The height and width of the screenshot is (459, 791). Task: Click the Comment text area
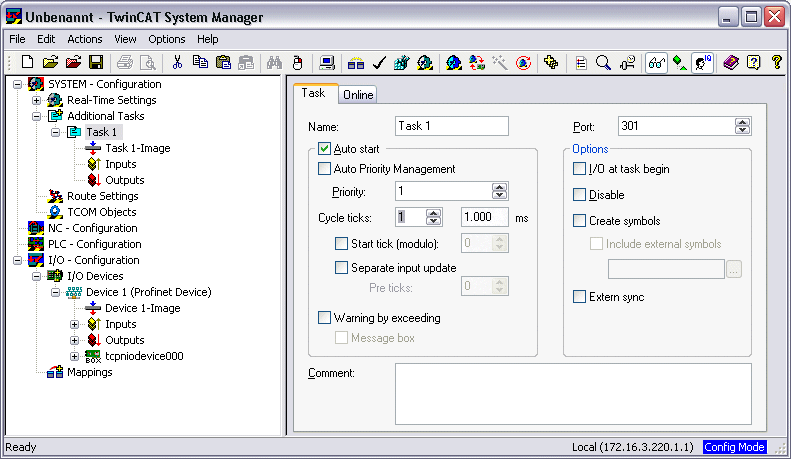point(573,394)
